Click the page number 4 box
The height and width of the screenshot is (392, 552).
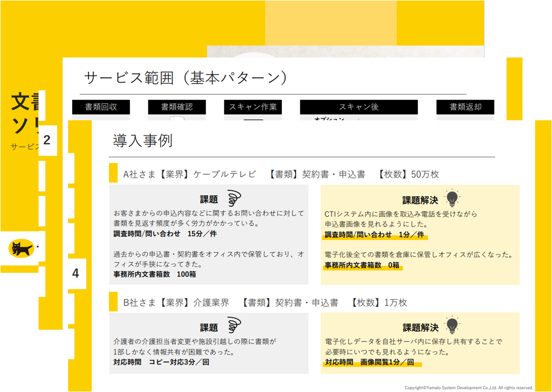point(75,273)
